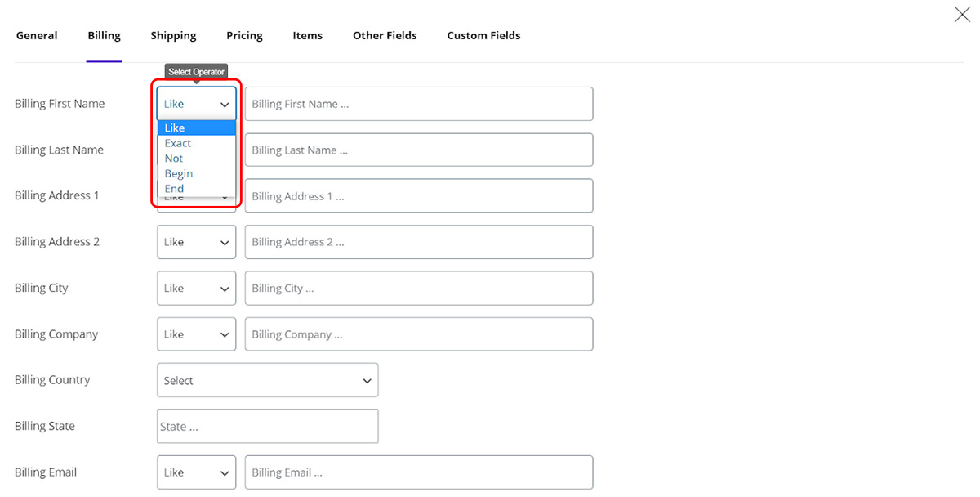Focus the Billing Last Name input
The width and height of the screenshot is (980, 497).
(418, 150)
